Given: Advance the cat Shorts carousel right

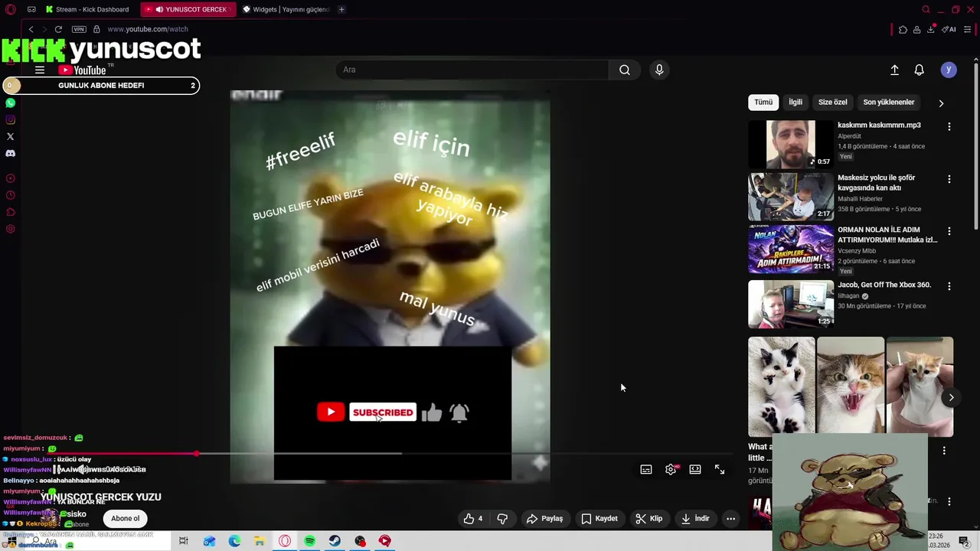Looking at the screenshot, I should coord(951,397).
